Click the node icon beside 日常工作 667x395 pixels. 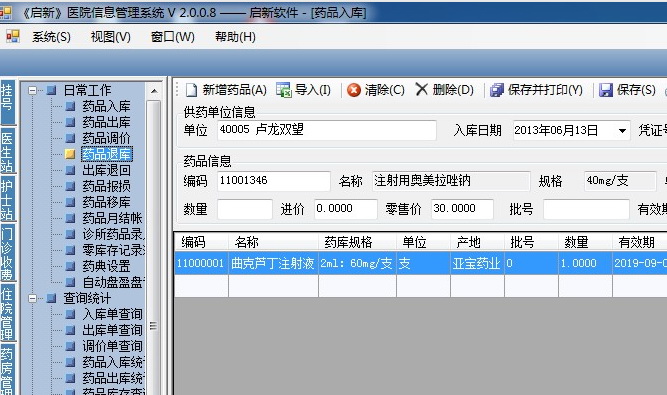coord(51,90)
